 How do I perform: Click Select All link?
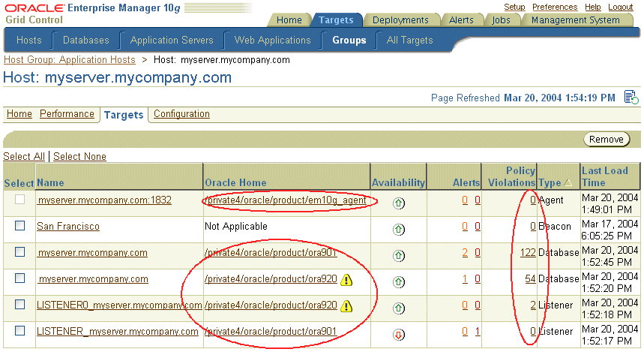pos(24,157)
